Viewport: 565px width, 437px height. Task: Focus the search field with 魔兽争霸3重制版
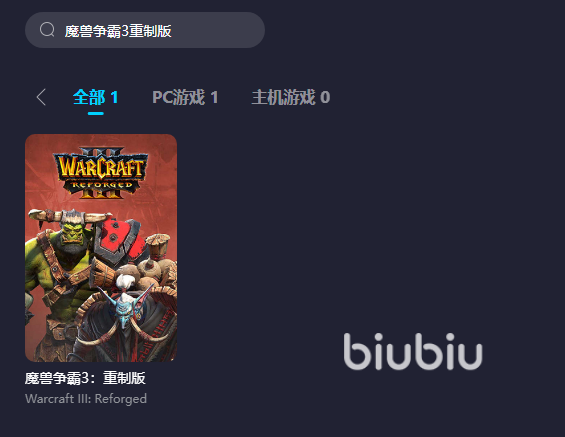tap(145, 30)
